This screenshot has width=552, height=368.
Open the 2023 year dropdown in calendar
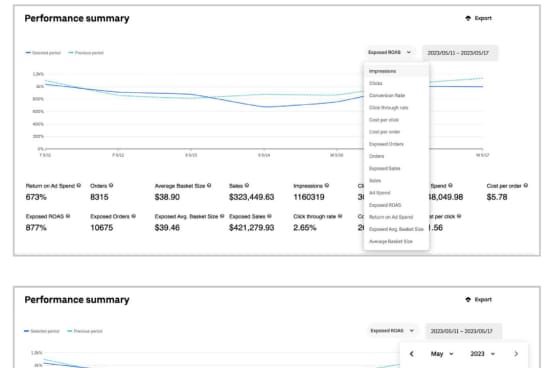click(x=483, y=354)
